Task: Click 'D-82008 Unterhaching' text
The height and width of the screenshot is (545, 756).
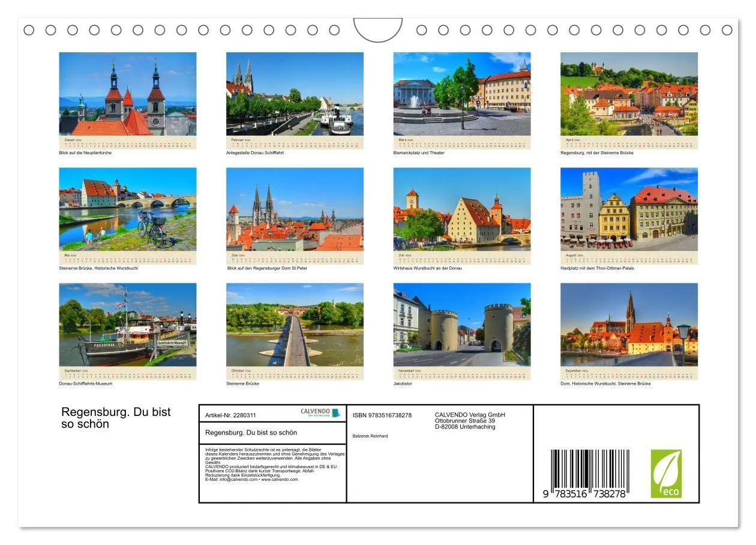Action: click(465, 427)
